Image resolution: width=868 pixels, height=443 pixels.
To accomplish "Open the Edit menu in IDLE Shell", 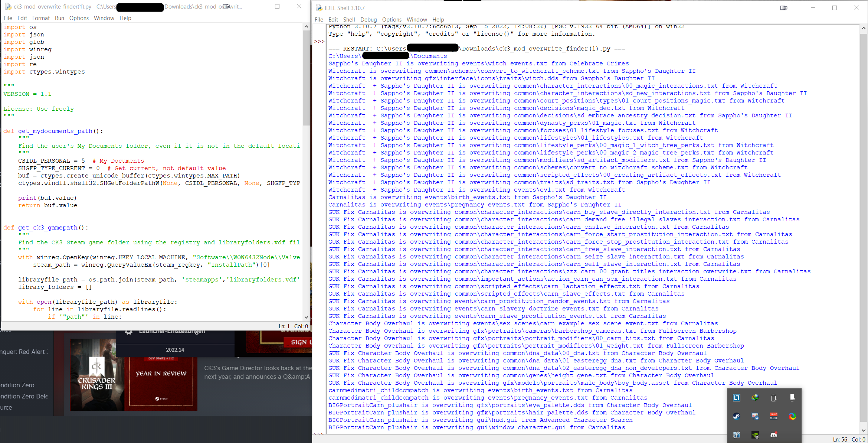I will pos(333,19).
